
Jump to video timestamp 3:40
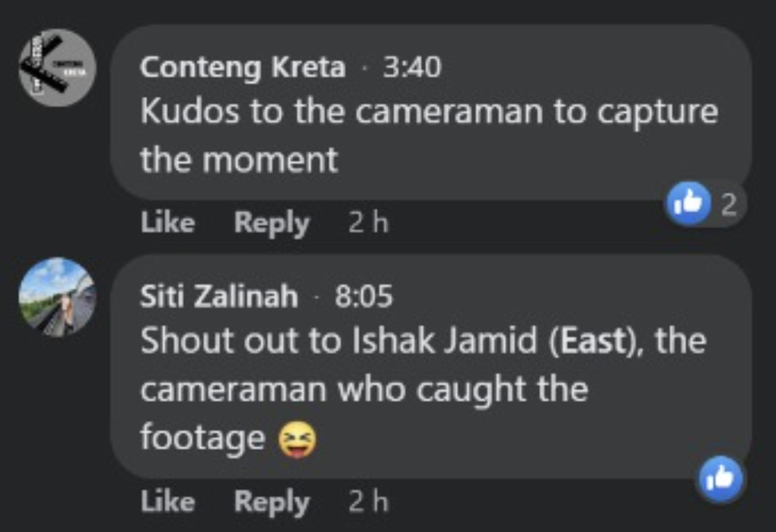pyautogui.click(x=412, y=68)
